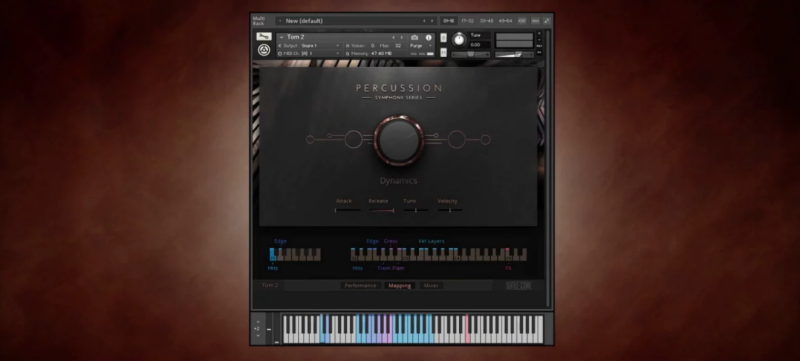Image resolution: width=800 pixels, height=361 pixels.
Task: Solo the Tom 2 instrument
Action: click(443, 38)
